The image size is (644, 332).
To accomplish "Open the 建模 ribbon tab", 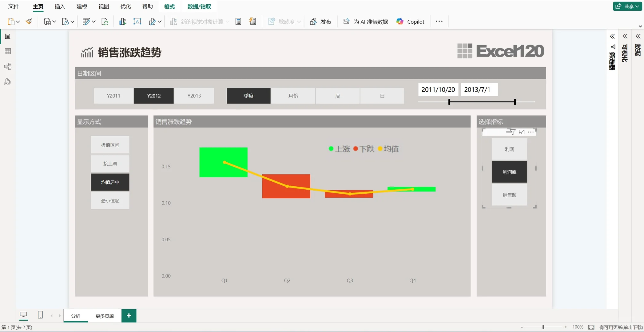I will point(82,6).
